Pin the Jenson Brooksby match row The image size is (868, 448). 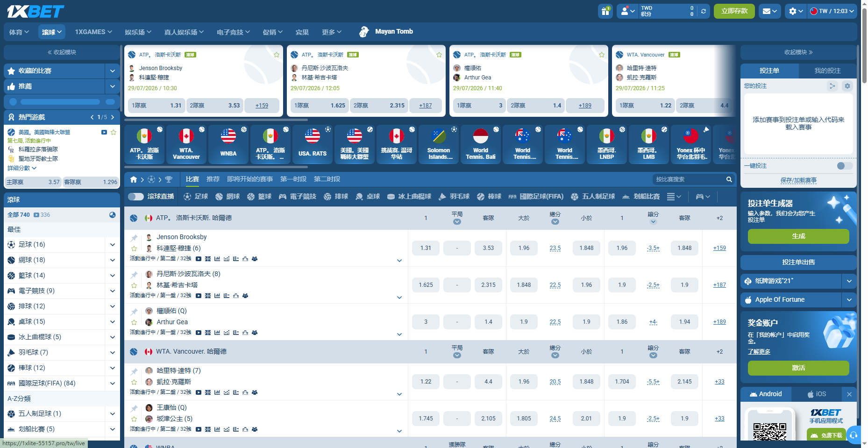[x=134, y=238]
